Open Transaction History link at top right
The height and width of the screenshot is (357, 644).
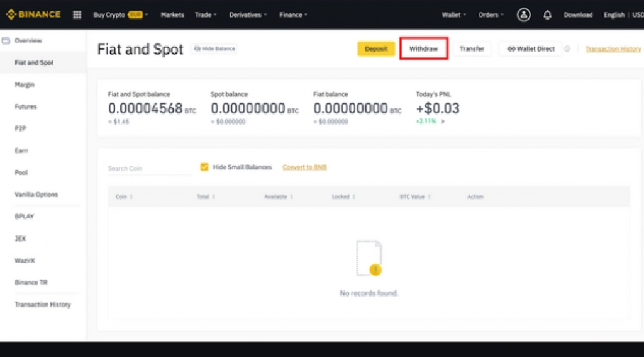[613, 49]
